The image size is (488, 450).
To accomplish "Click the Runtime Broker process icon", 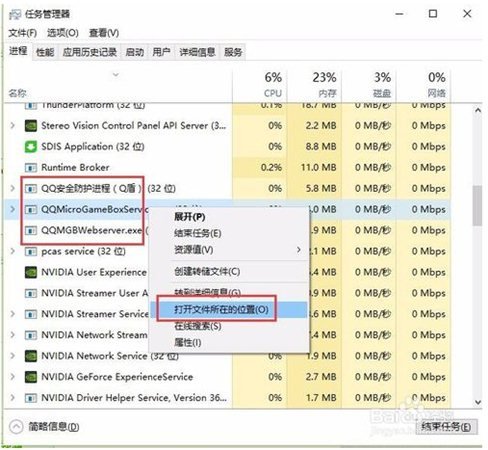I will tap(31, 168).
